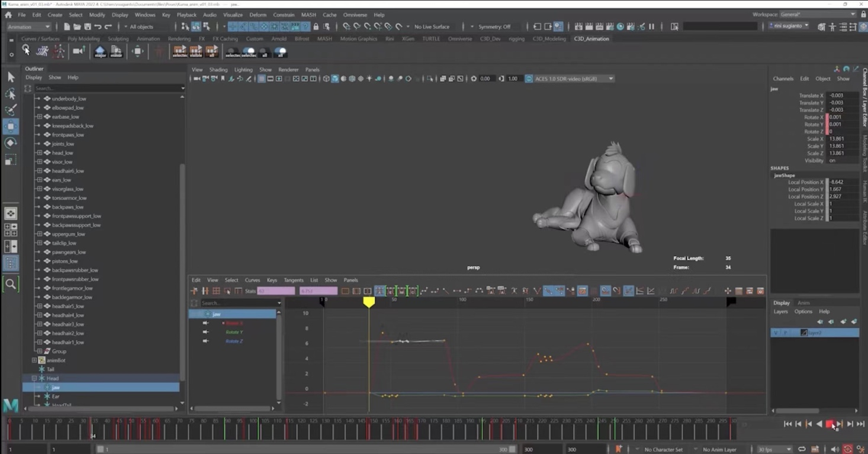Click the Save Scene icon
The image size is (868, 454).
(88, 27)
